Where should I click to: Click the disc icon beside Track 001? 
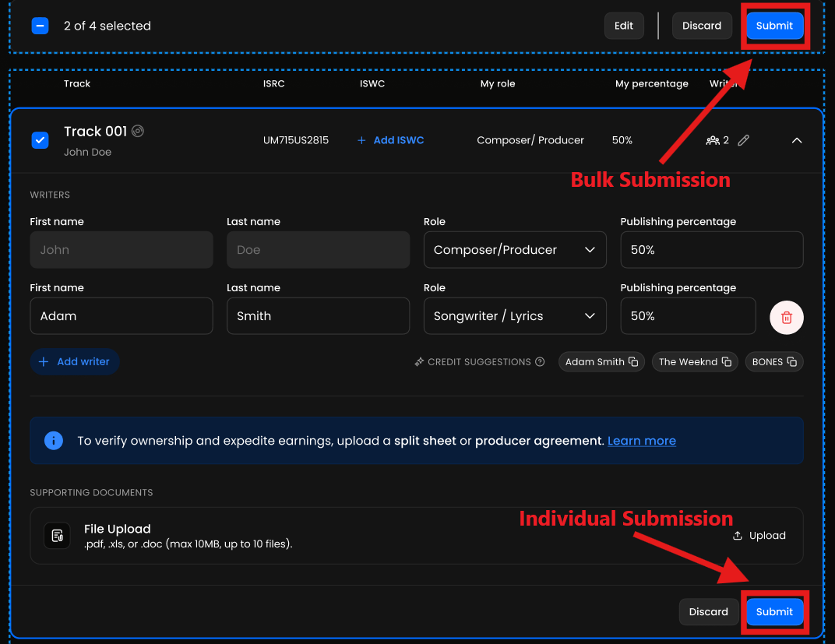tap(138, 131)
